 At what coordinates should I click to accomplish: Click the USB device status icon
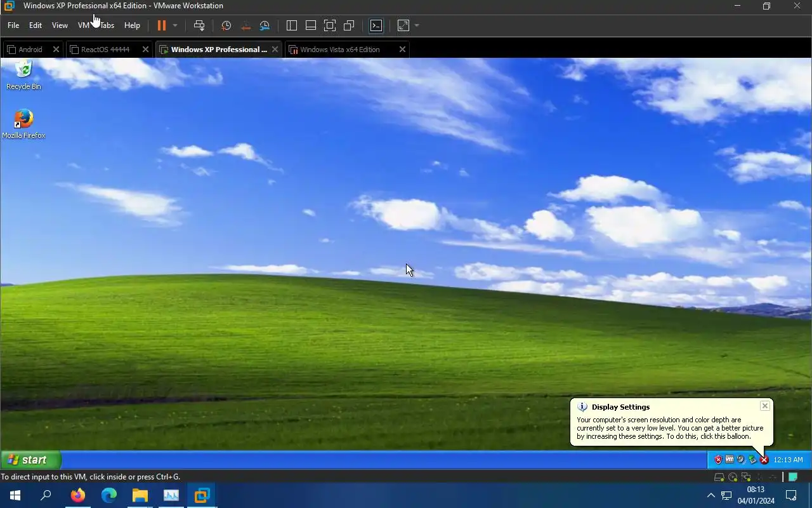(759, 477)
